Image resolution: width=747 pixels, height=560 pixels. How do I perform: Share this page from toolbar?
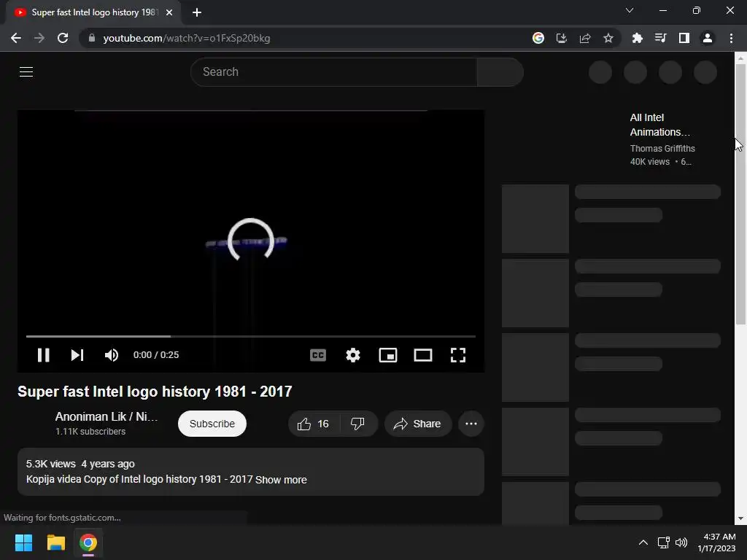tap(585, 38)
